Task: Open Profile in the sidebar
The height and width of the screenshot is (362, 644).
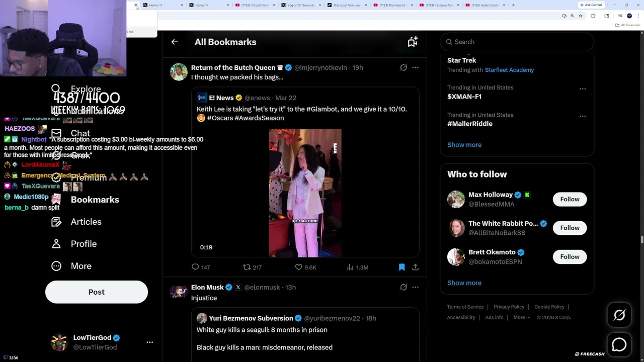Action: click(74, 244)
